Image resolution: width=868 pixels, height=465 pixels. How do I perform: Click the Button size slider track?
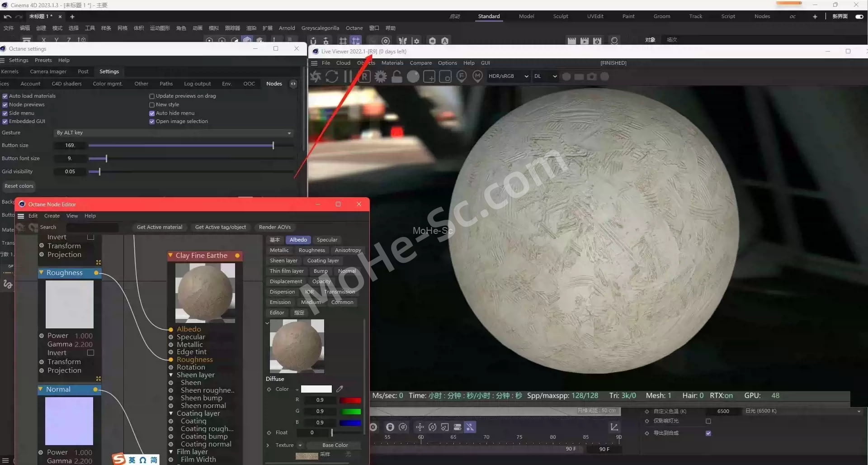pos(181,145)
